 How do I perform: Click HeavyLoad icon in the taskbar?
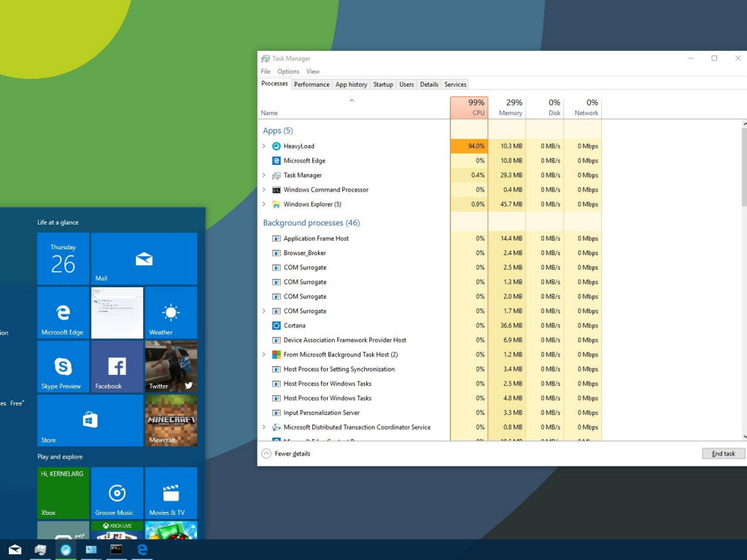[66, 549]
